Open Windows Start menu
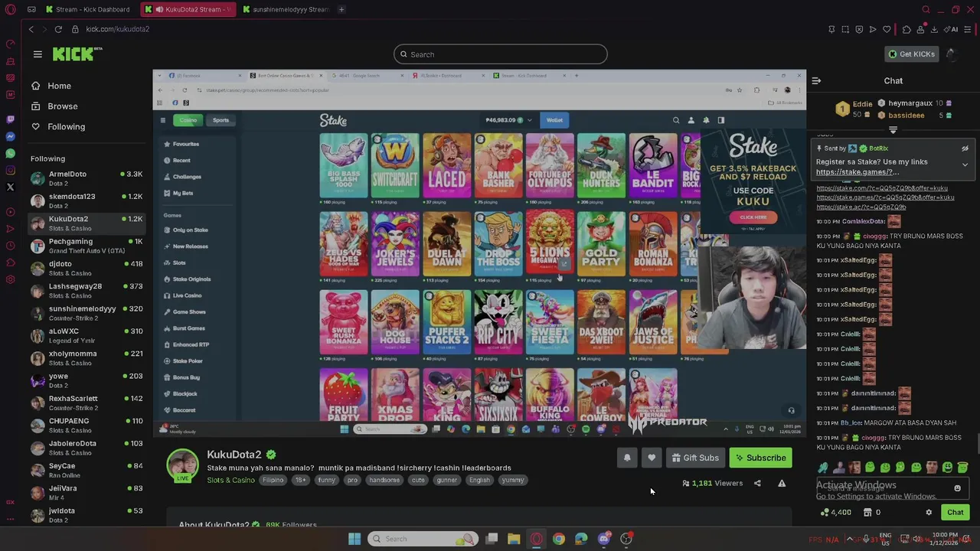This screenshot has width=980, height=551. pyautogui.click(x=354, y=539)
